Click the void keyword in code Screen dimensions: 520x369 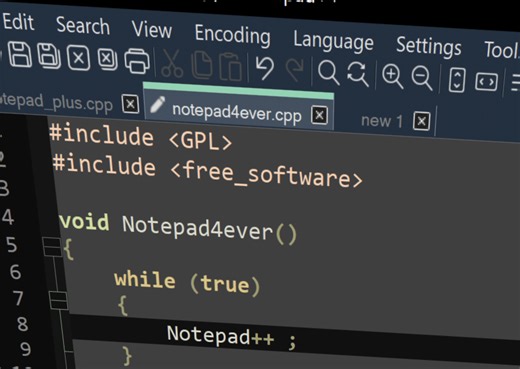(84, 222)
